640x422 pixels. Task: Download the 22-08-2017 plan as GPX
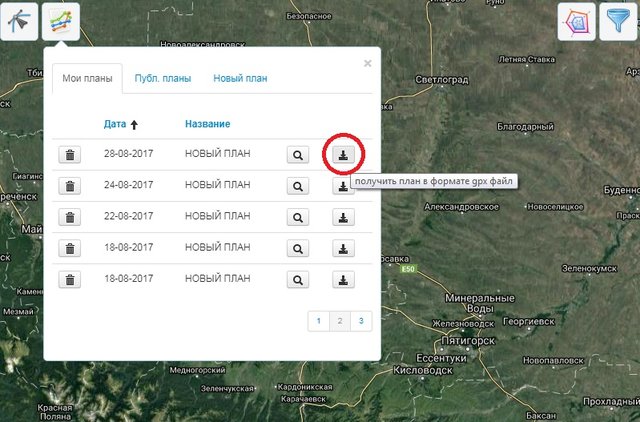[342, 216]
